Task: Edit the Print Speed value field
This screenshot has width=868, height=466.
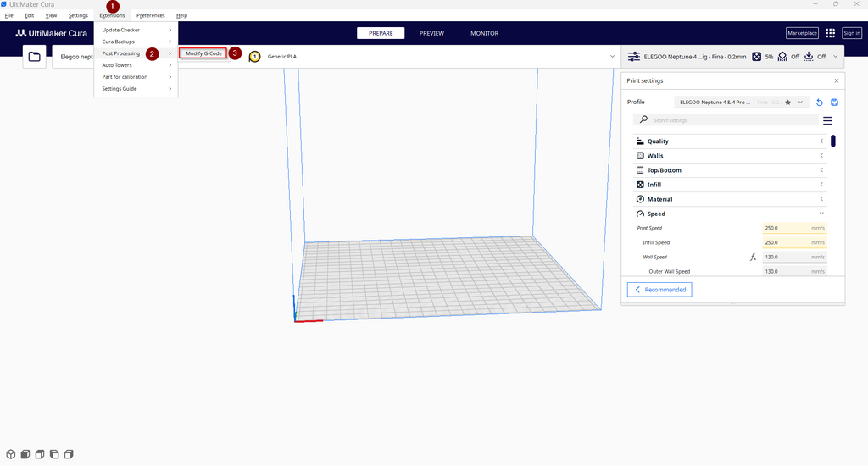Action: click(794, 228)
